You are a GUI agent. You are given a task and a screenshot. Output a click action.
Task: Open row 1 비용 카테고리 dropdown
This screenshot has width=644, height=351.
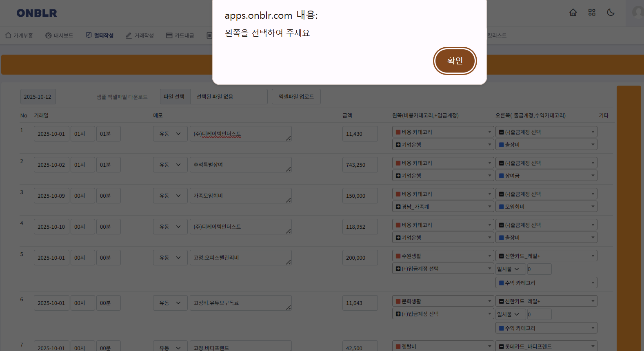pos(443,132)
